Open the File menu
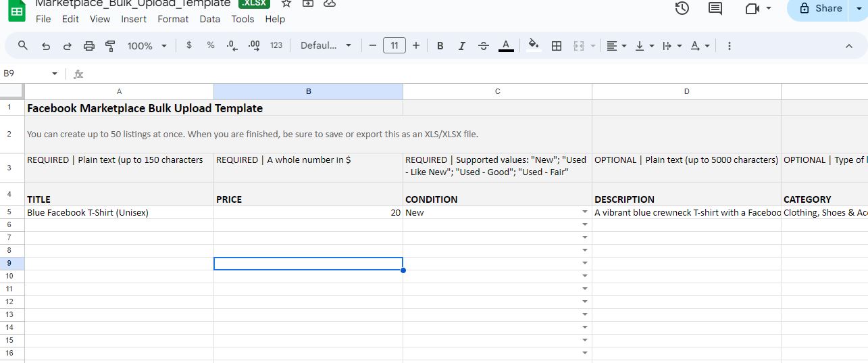The image size is (868, 363). (x=43, y=19)
